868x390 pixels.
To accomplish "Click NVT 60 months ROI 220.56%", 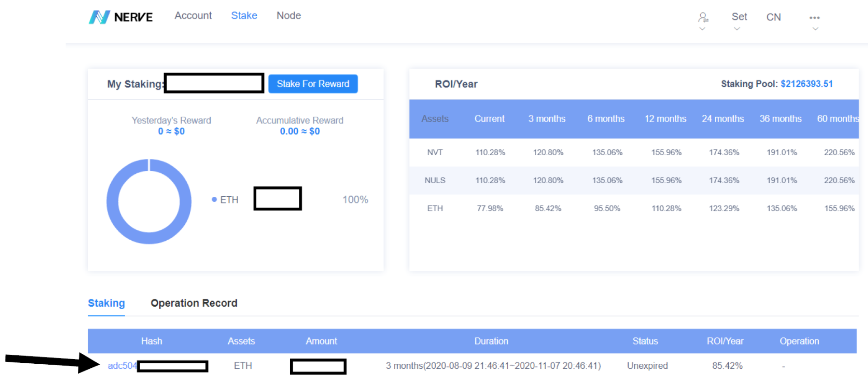I will (x=840, y=152).
